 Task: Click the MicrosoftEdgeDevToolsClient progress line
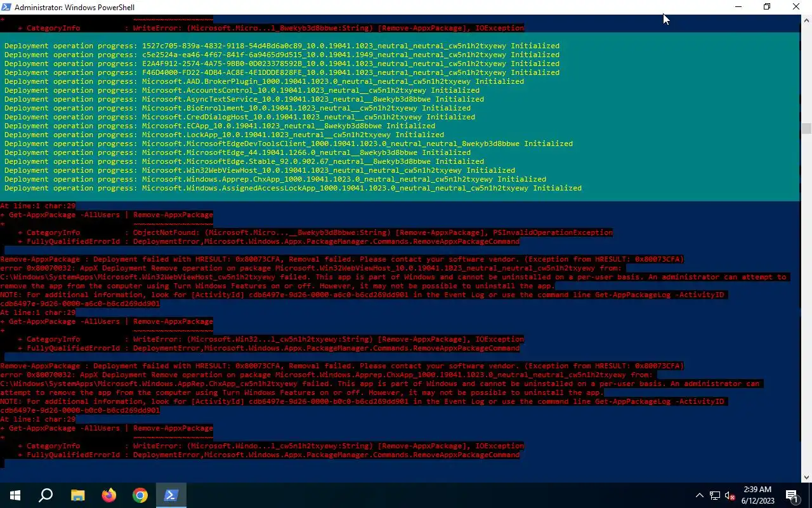tap(289, 144)
